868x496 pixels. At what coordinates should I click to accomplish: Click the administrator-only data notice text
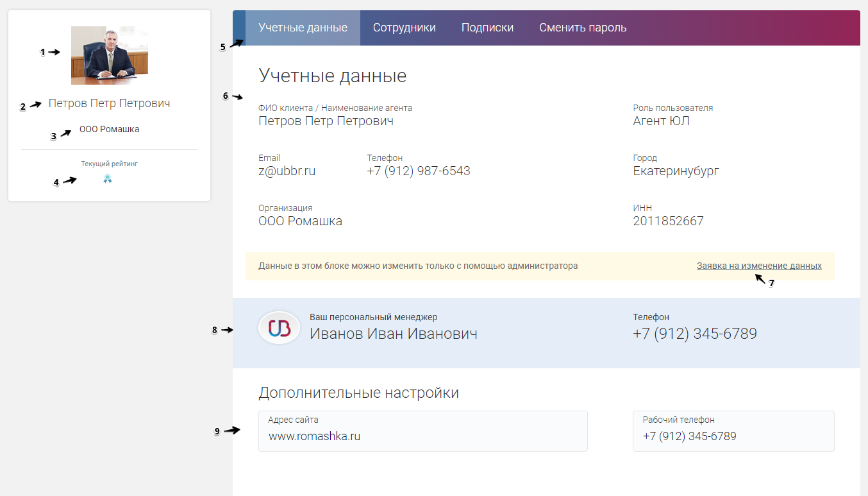point(418,266)
